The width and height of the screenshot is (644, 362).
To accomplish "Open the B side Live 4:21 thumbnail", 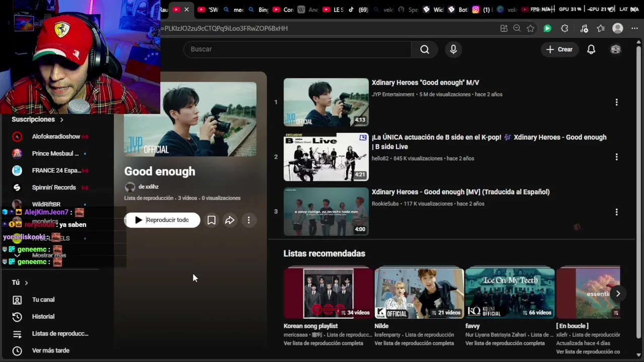I will pos(326,157).
